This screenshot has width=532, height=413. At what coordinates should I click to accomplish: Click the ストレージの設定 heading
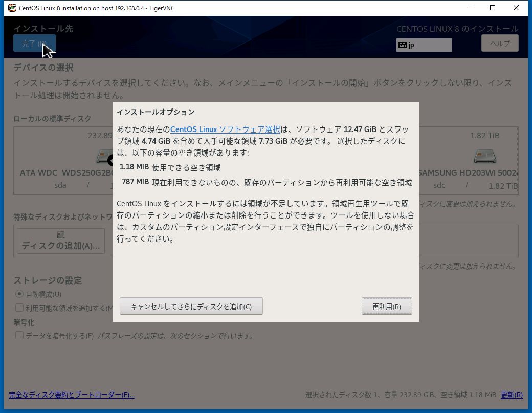point(48,280)
